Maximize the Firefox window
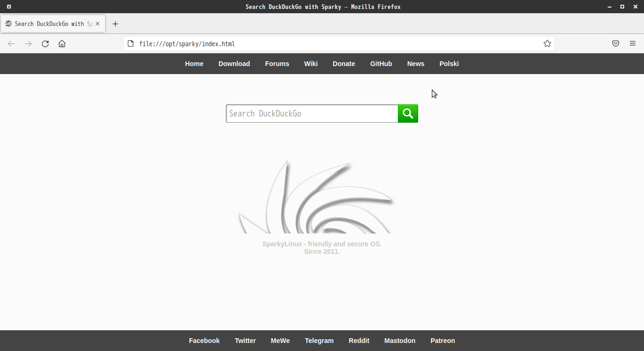Image resolution: width=644 pixels, height=351 pixels. [622, 7]
